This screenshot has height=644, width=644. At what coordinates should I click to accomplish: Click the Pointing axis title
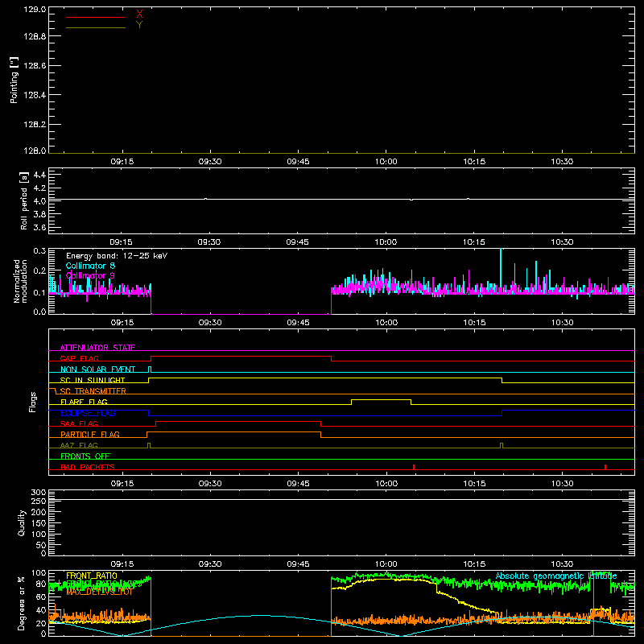14,80
